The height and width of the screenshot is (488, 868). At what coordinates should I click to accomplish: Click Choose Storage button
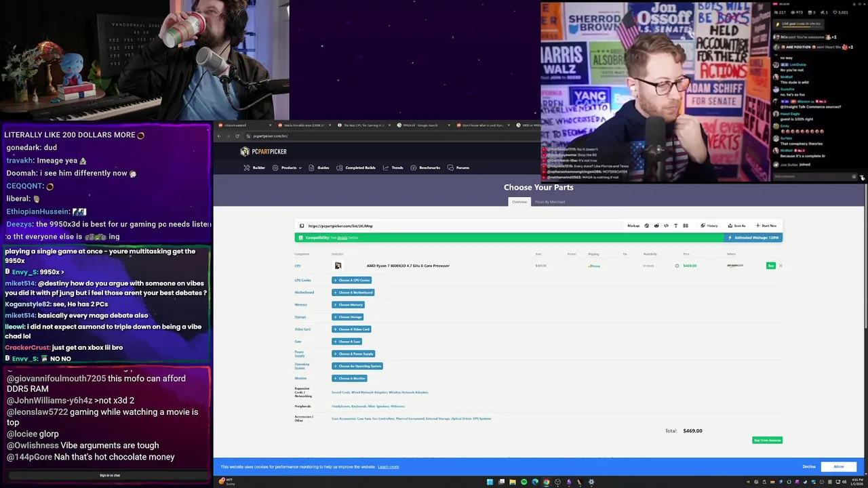coord(348,317)
